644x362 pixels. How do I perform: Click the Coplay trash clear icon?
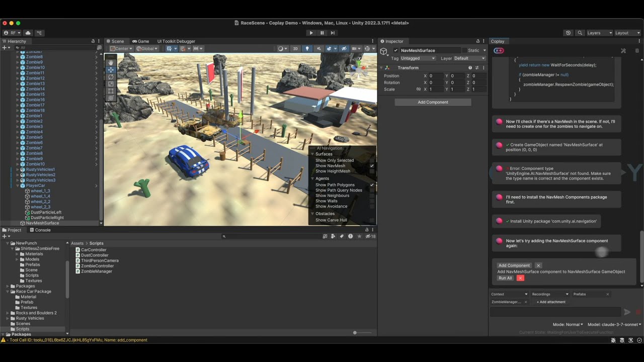click(x=637, y=50)
